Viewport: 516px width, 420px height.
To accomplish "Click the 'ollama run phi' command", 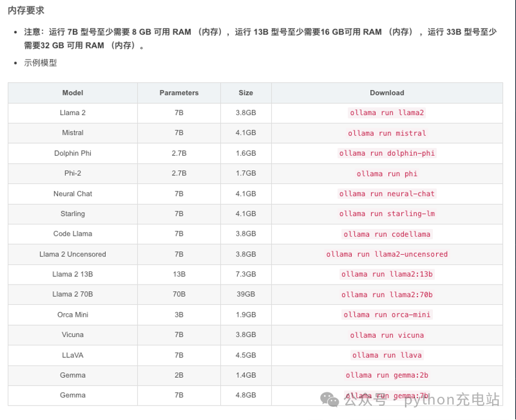I will point(386,174).
